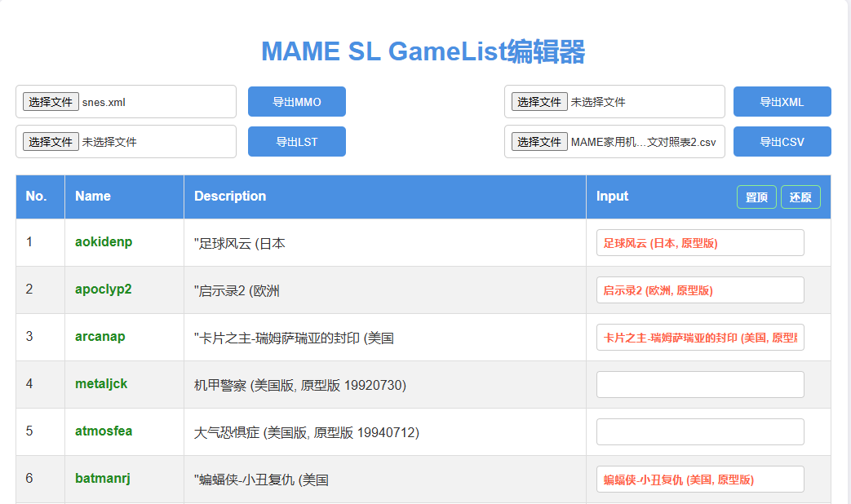Image resolution: width=851 pixels, height=504 pixels.
Task: Select the atmosfea game name
Action: coord(101,431)
